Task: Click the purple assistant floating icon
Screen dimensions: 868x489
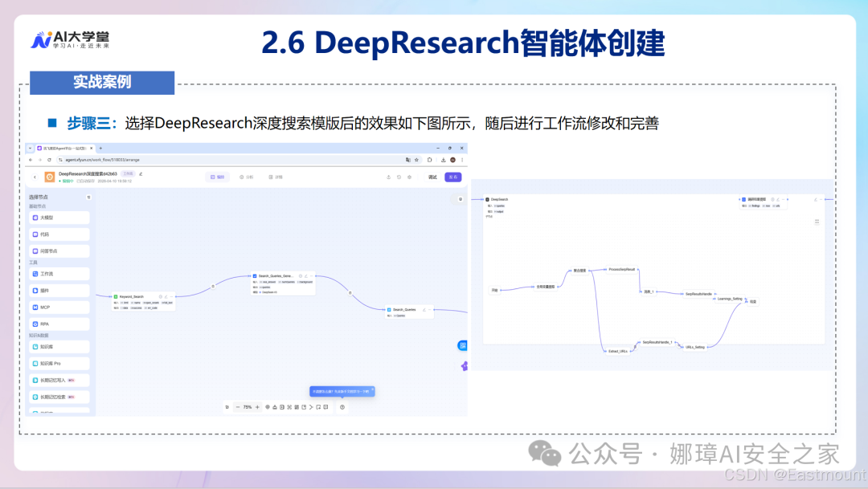Action: pos(465,365)
